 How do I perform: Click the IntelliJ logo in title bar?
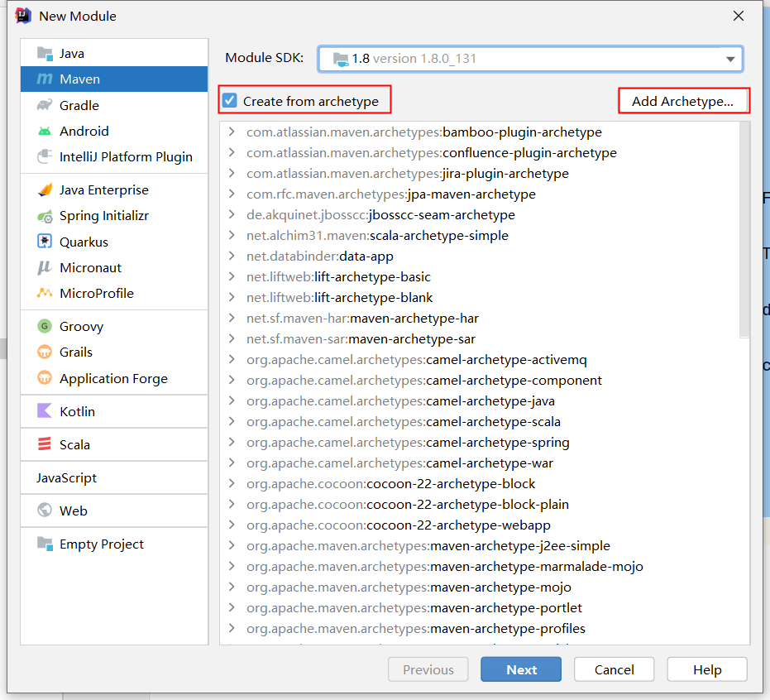click(23, 16)
